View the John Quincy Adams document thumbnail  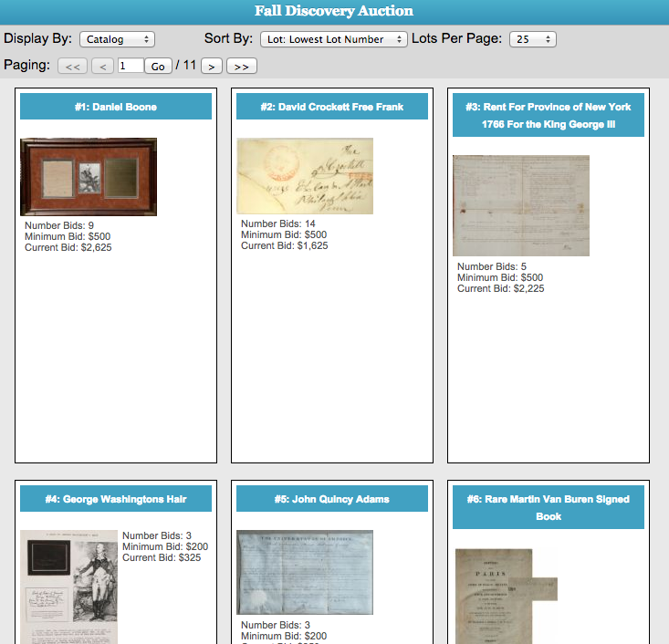pyautogui.click(x=305, y=572)
